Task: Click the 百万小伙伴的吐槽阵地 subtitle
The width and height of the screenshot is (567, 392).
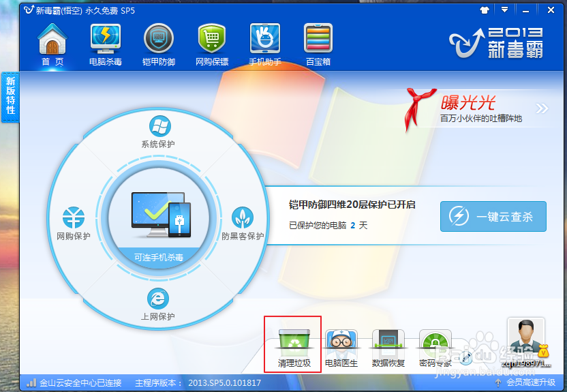Action: pyautogui.click(x=481, y=118)
